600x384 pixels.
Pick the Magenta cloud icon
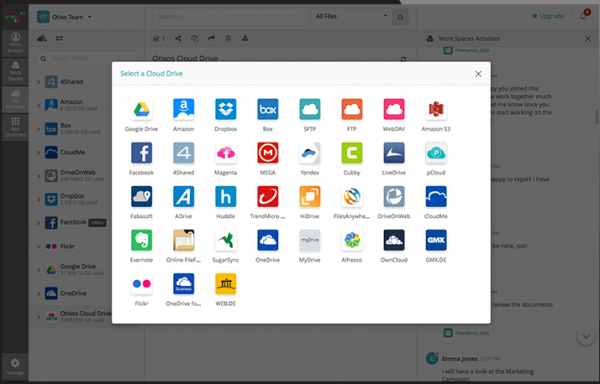(x=225, y=153)
